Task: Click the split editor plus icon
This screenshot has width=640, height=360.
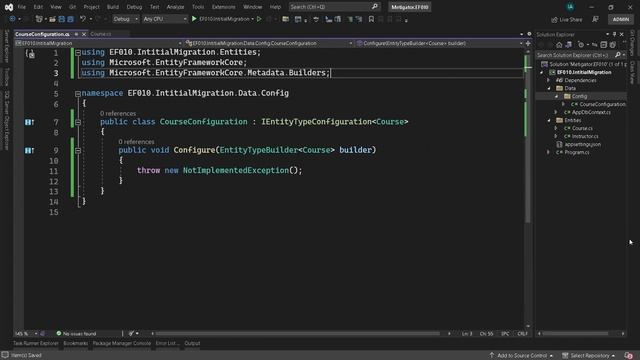Action: [528, 43]
